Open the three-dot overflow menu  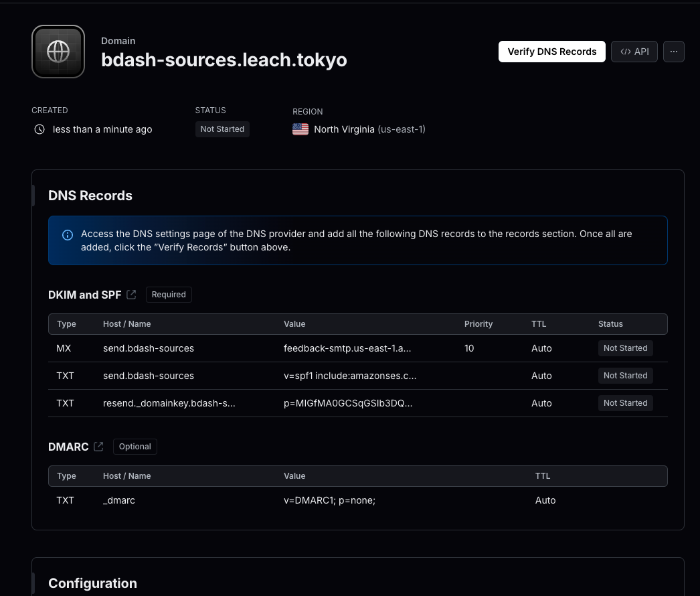click(x=673, y=51)
